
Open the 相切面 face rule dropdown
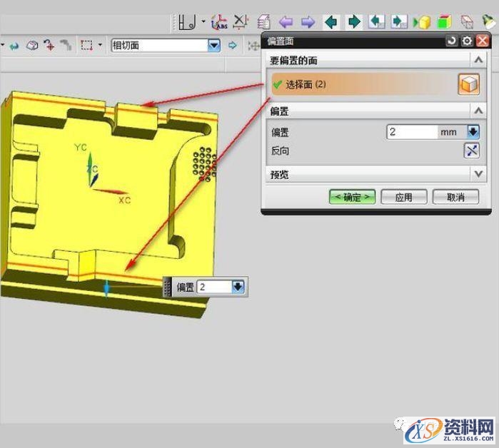(213, 46)
